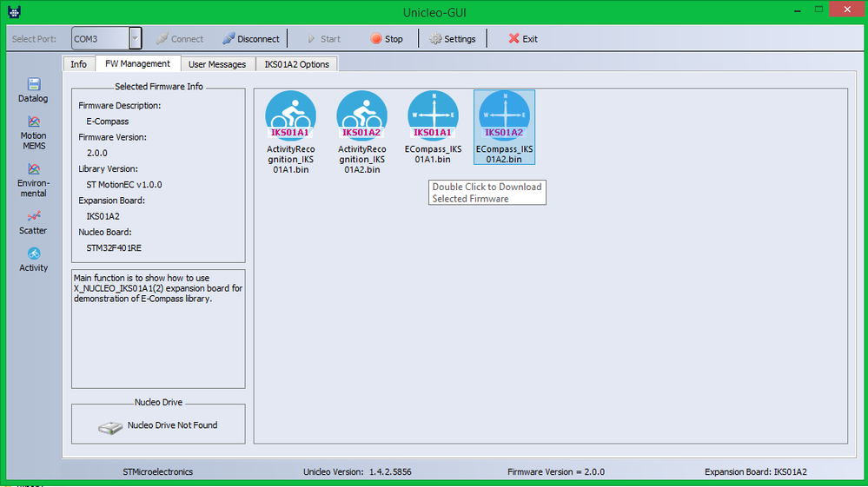Open the Scatter plot view

click(x=33, y=223)
